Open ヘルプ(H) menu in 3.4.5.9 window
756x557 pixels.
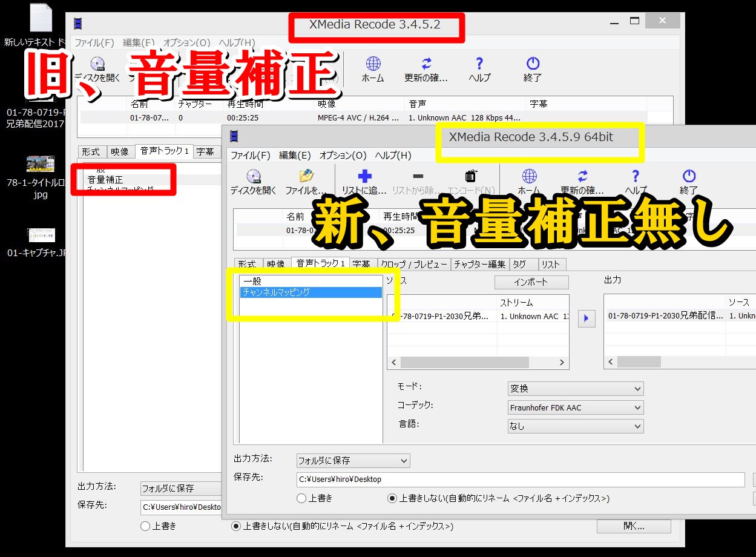[393, 156]
